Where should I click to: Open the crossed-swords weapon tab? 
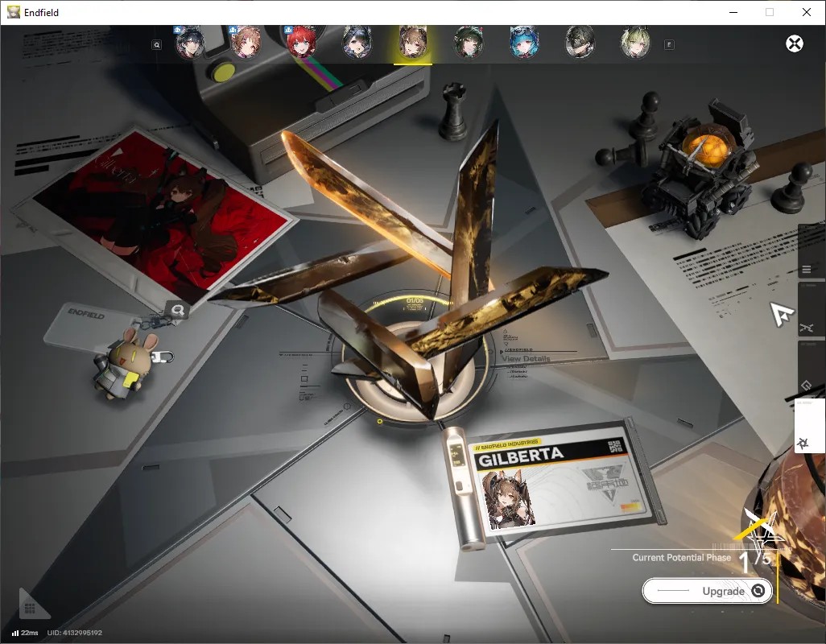coord(807,328)
